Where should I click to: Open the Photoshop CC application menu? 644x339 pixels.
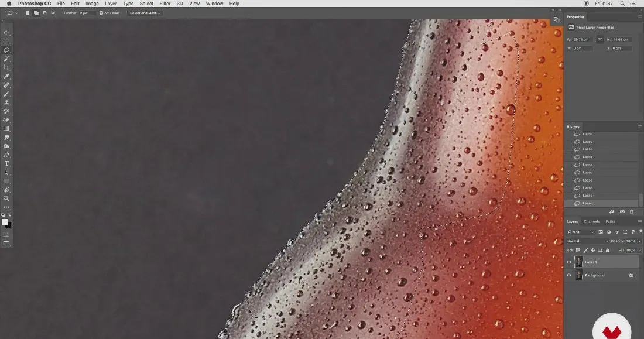tap(35, 4)
